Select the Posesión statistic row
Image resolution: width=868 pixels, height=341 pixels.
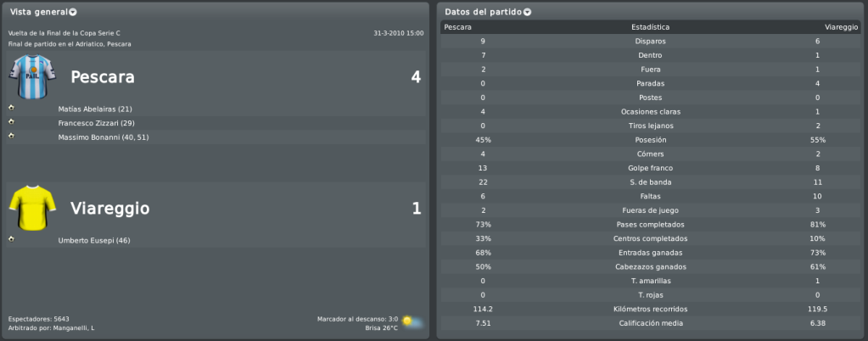(x=651, y=140)
